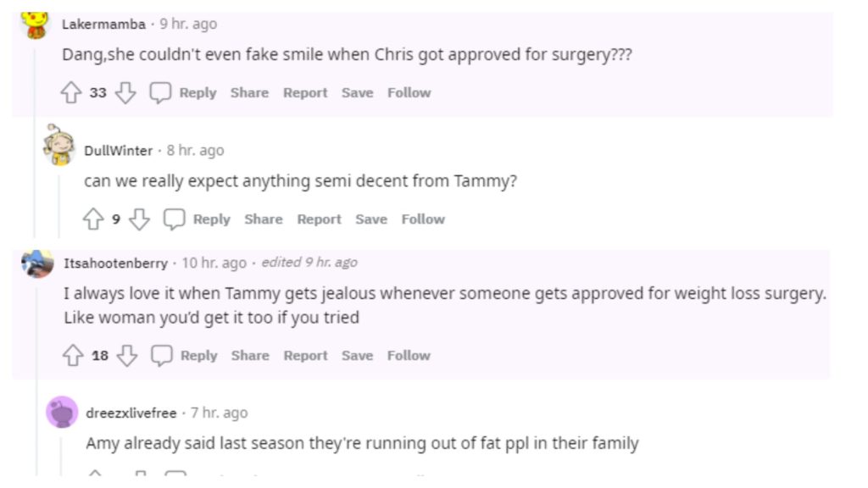This screenshot has width=868, height=488.
Task: Share Lakermamba's comment
Action: [249, 93]
